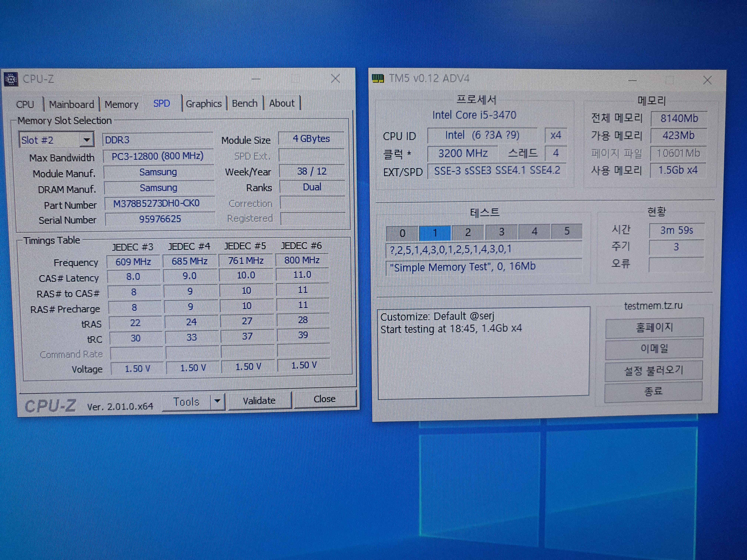Click the 스레드 thread count field 4
The image size is (747, 560).
(556, 153)
